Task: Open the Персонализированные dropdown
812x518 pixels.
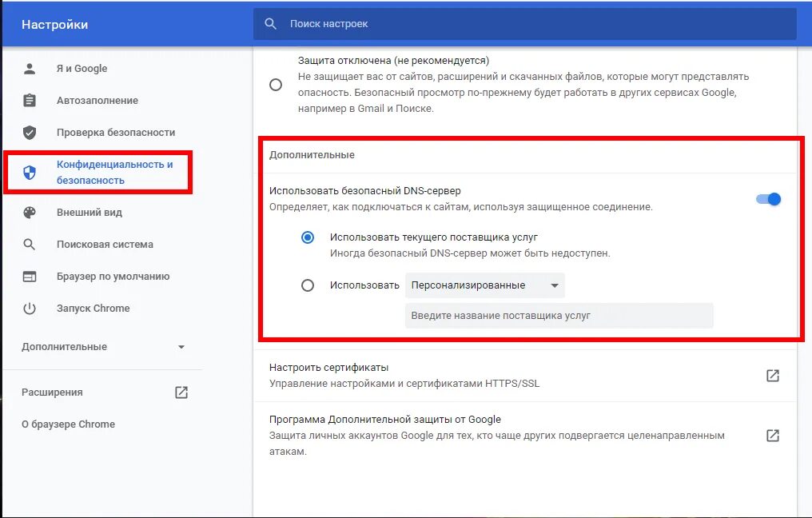Action: tap(484, 285)
